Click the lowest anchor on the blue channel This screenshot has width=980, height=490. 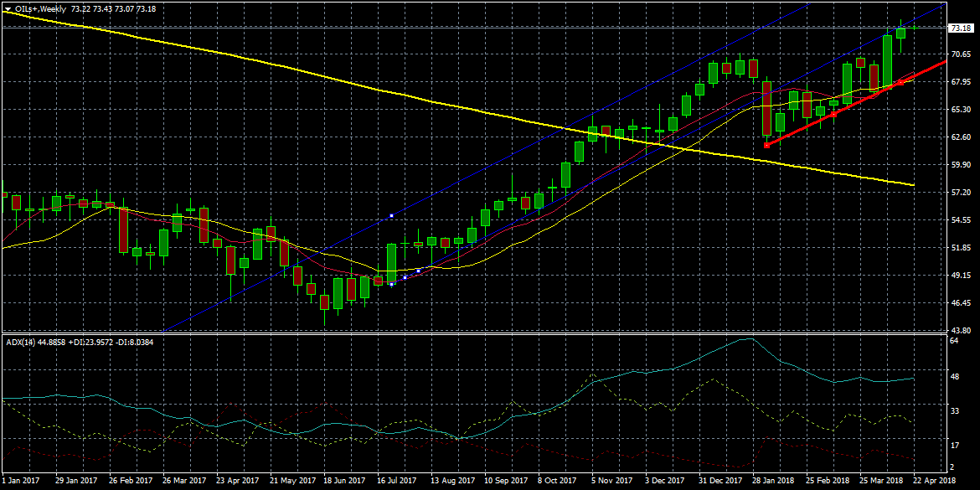click(391, 283)
